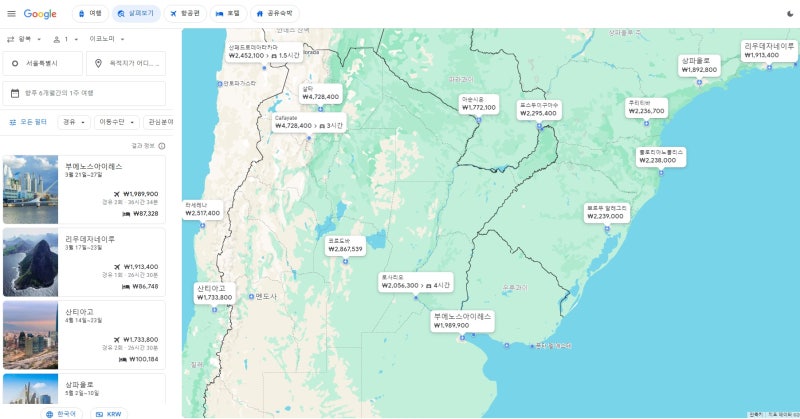This screenshot has width=800, height=419.
Task: Select the ₩2,295,400 map label
Action: 538,110
